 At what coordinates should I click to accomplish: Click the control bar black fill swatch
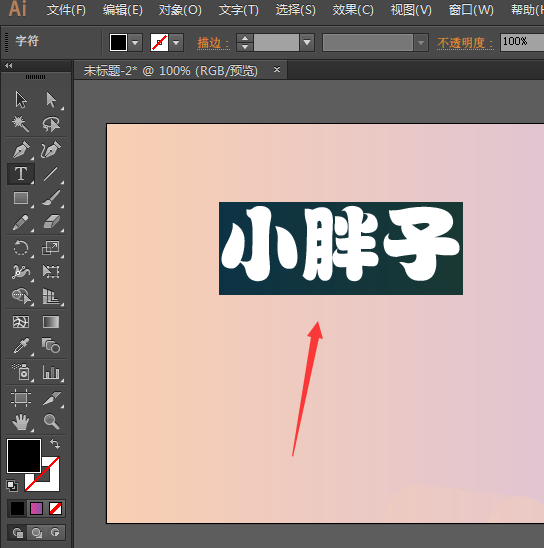(x=118, y=43)
